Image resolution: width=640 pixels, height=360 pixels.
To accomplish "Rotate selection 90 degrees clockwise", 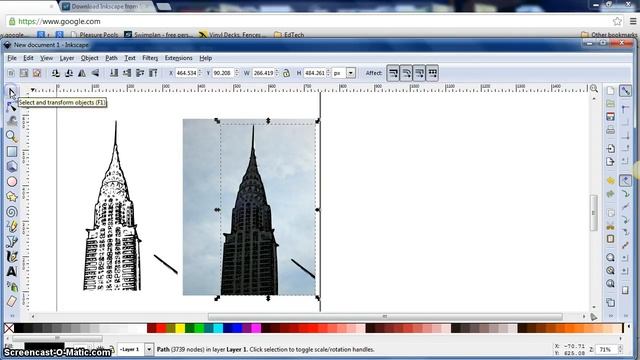I will tap(69, 73).
